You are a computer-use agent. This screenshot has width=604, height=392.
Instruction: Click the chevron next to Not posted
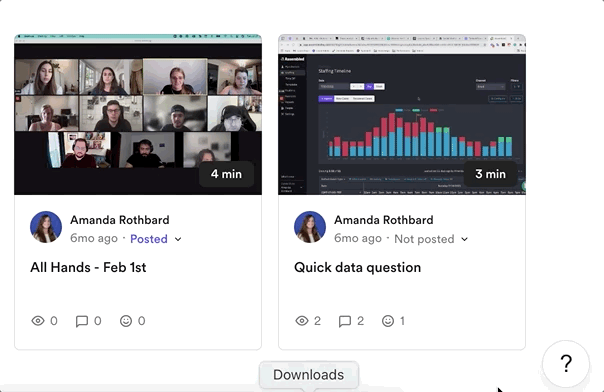[x=465, y=239]
